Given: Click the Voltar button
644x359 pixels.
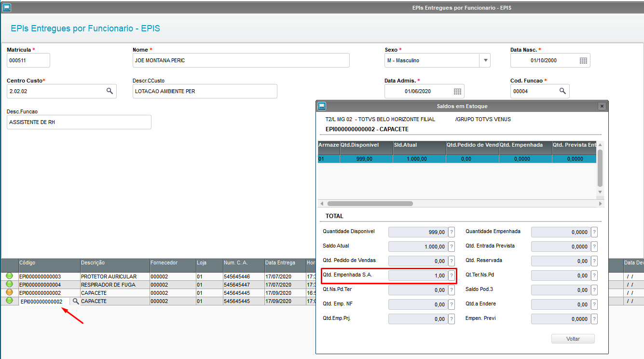Looking at the screenshot, I should pyautogui.click(x=573, y=339).
